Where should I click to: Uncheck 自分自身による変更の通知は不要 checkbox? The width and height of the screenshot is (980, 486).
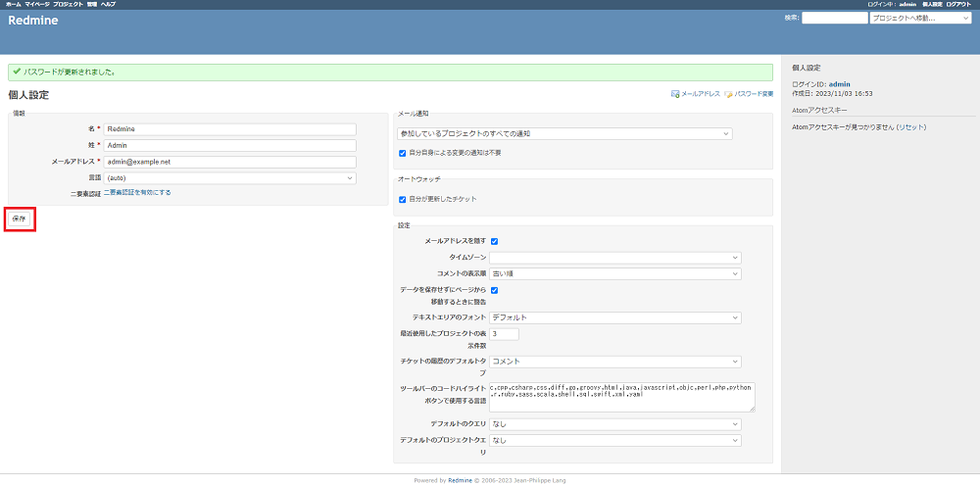point(402,153)
